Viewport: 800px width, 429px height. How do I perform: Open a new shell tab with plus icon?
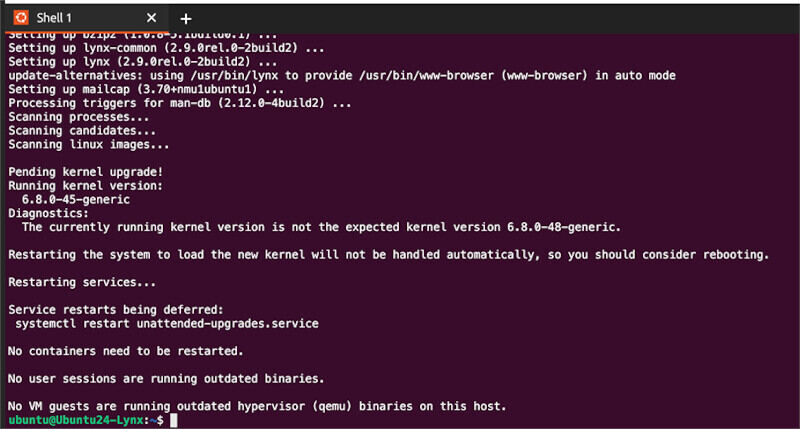pos(186,19)
